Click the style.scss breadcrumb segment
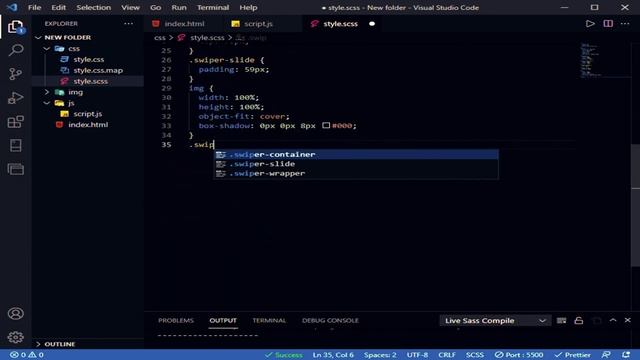Screen dimensions: 640x360 click(x=207, y=38)
